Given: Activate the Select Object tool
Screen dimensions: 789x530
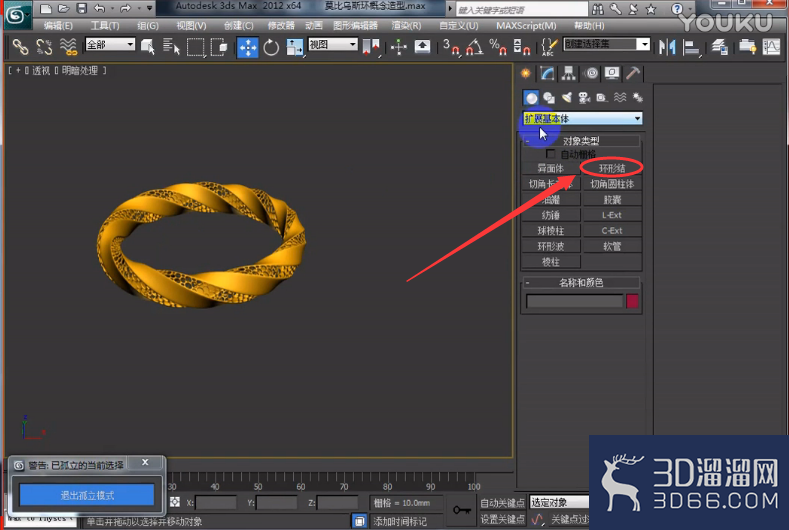Looking at the screenshot, I should [147, 47].
